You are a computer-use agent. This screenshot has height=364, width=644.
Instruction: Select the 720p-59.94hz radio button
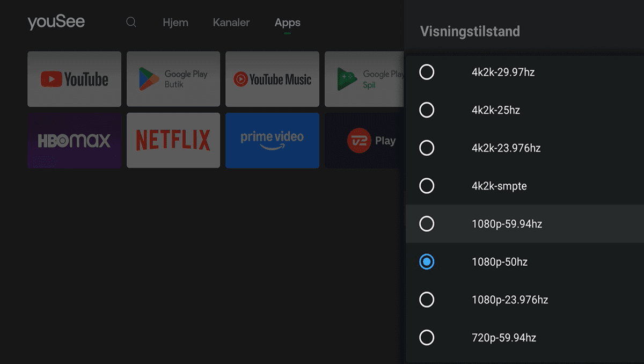tap(427, 337)
